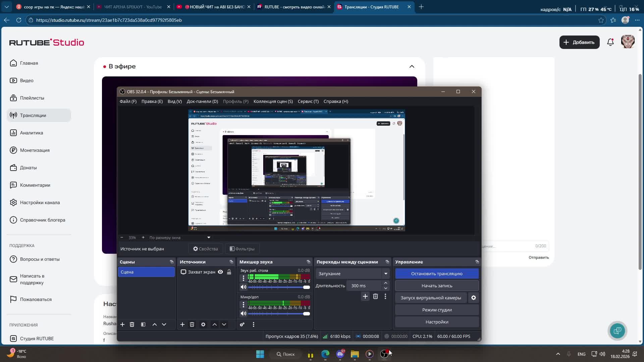Viewport: 644px width, 362px height.
Task: Click the trash icon in the Scene Transitions panel
Action: [x=375, y=296]
